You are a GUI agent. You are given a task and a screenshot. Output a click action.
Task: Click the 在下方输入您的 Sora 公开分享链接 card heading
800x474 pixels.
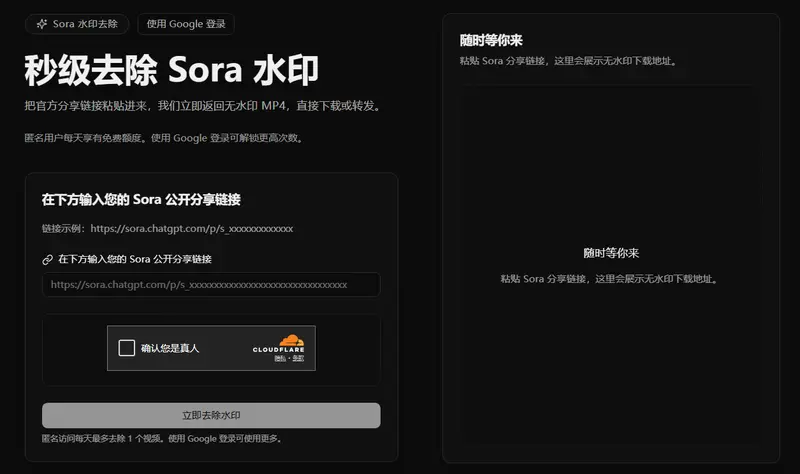[x=141, y=199]
